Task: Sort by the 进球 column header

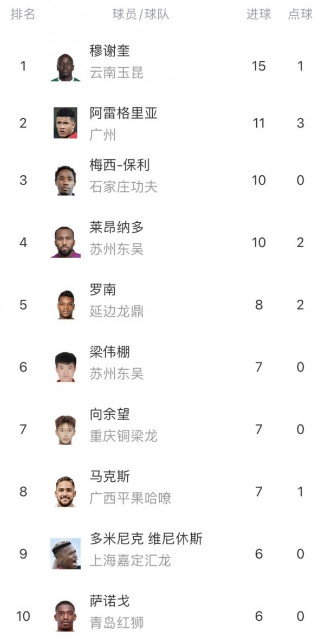Action: 258,15
